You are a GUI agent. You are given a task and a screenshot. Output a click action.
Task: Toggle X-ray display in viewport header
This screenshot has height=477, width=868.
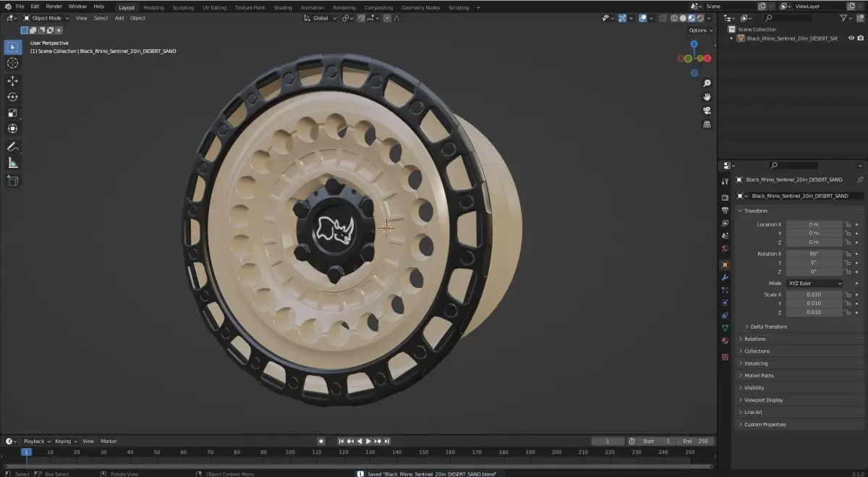coord(663,18)
